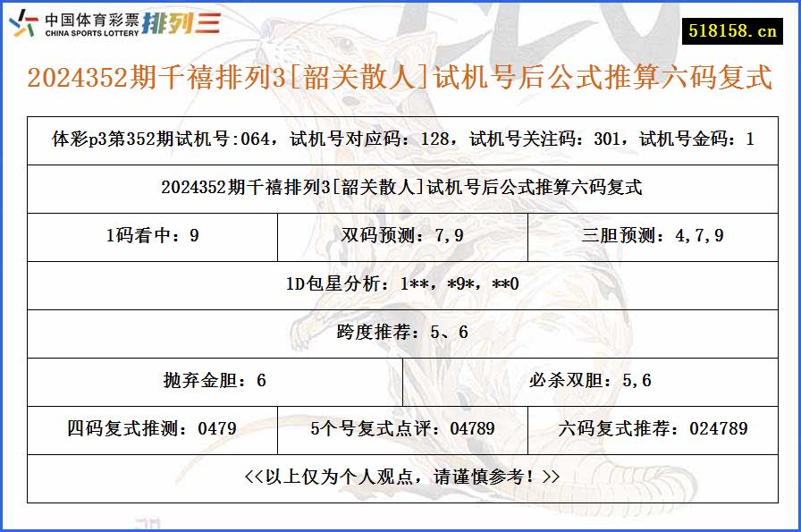Viewport: 801px width, 532px height.
Task: Click the 以上仅为个人观点 disclaimer link
Action: [400, 478]
